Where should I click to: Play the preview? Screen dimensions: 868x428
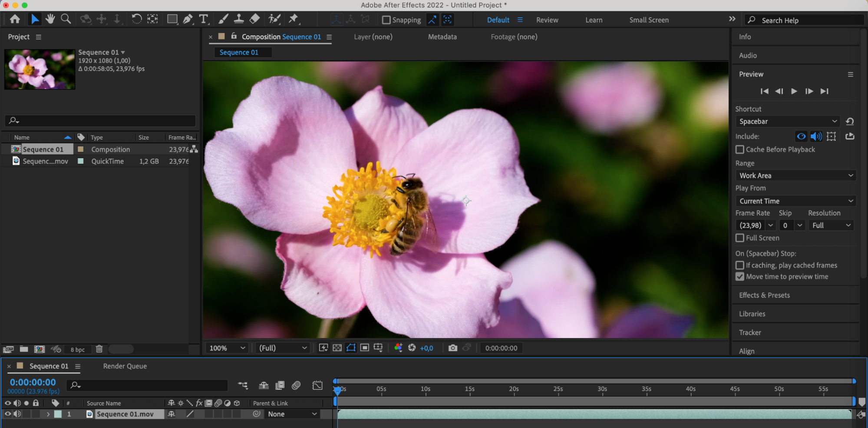click(794, 91)
